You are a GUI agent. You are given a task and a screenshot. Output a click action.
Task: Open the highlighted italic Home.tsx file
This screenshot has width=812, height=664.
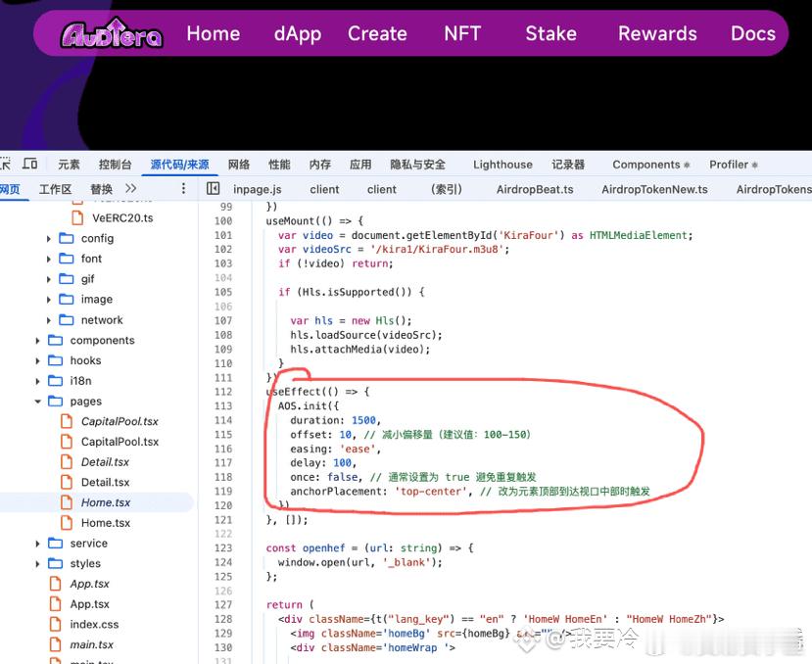tap(106, 502)
